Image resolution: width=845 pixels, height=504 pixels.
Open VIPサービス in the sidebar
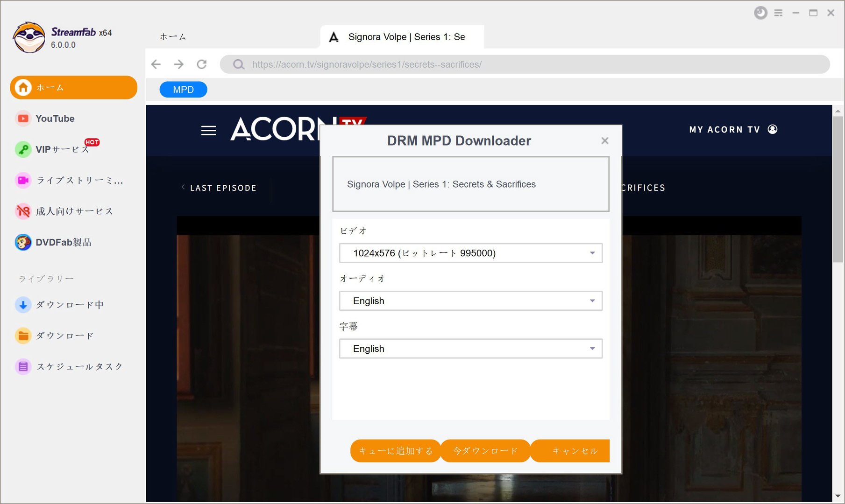point(62,149)
